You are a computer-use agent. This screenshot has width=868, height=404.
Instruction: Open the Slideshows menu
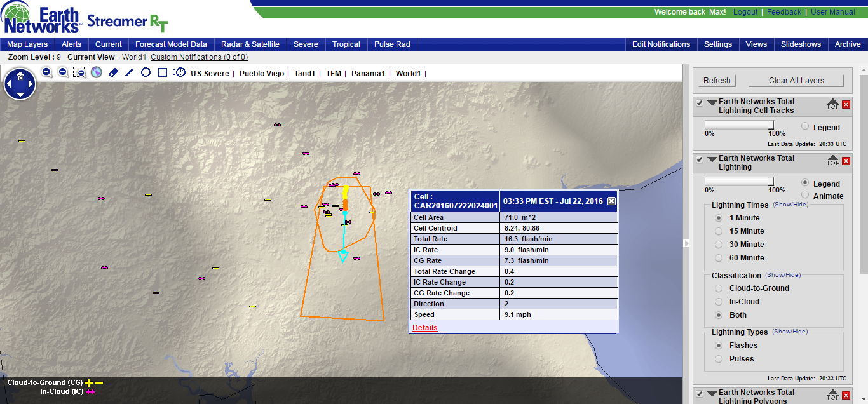801,44
